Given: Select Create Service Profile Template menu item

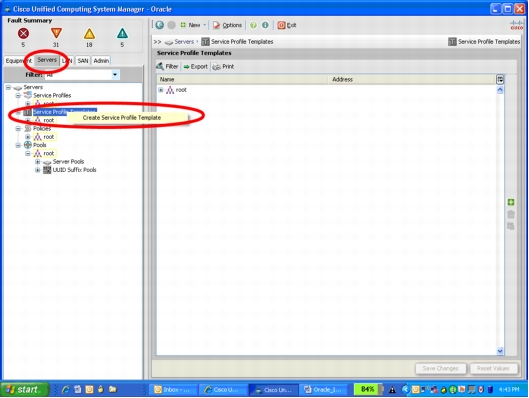Looking at the screenshot, I should click(x=122, y=118).
